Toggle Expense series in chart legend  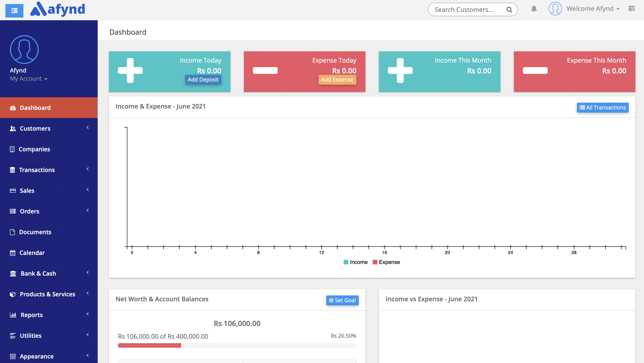coord(386,262)
